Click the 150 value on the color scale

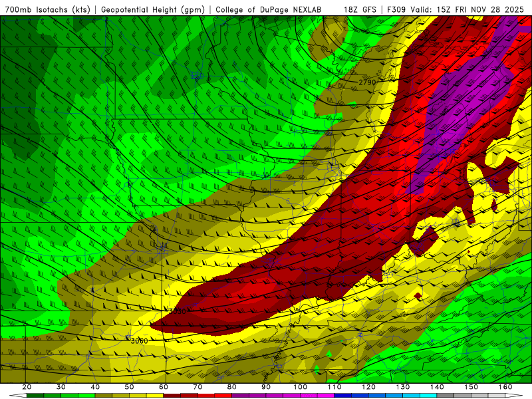pos(471,387)
